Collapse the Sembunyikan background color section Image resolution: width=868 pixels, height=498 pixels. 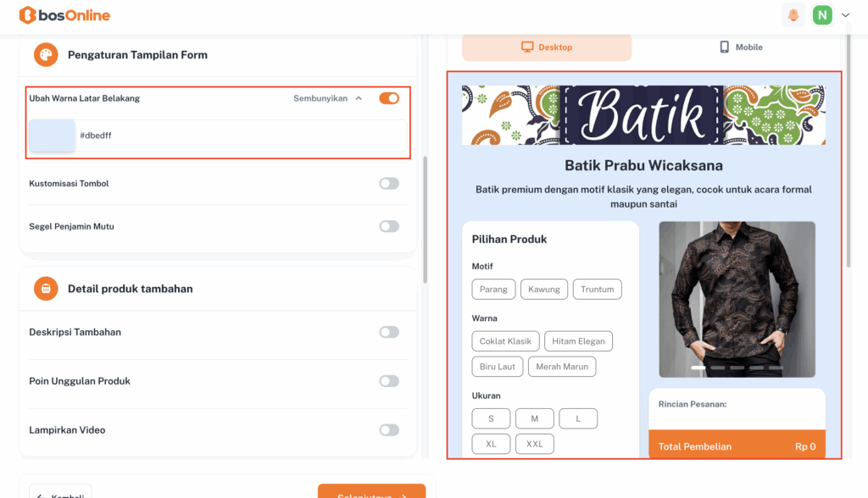327,98
